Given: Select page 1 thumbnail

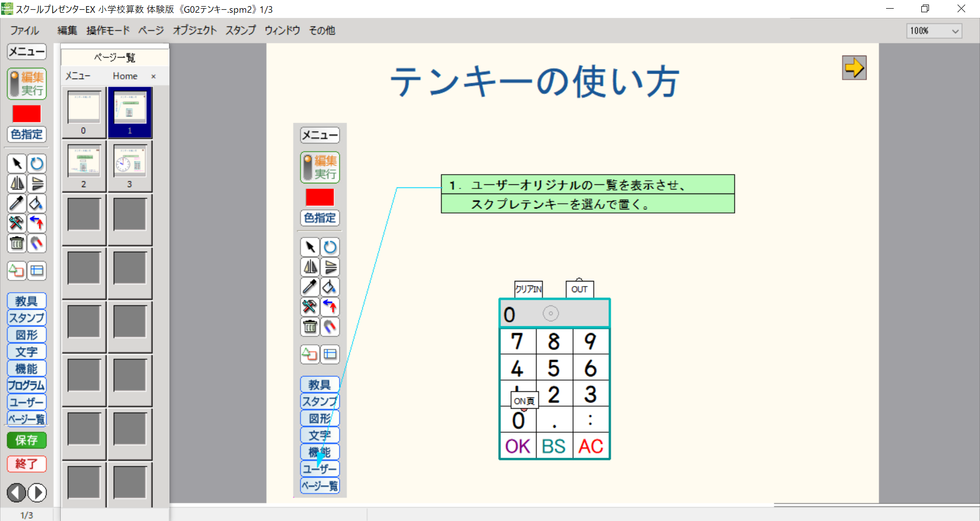Looking at the screenshot, I should pyautogui.click(x=130, y=112).
